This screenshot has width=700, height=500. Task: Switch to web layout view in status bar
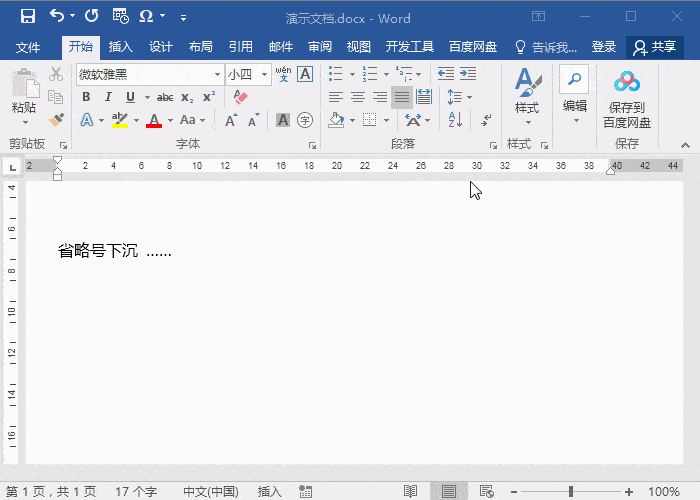[x=486, y=492]
